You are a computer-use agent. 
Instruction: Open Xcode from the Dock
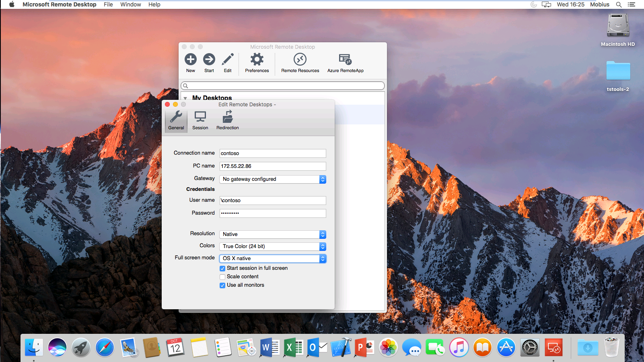coord(341,347)
